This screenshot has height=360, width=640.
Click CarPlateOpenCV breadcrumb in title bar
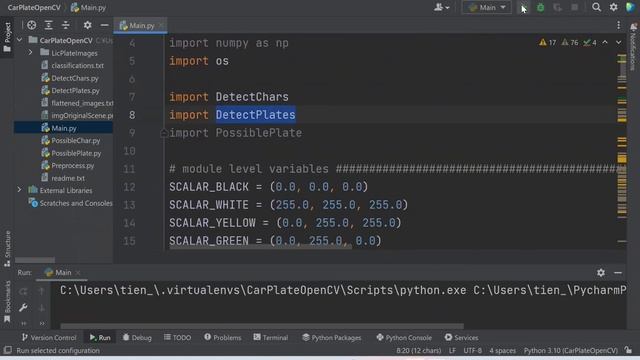[x=34, y=7]
